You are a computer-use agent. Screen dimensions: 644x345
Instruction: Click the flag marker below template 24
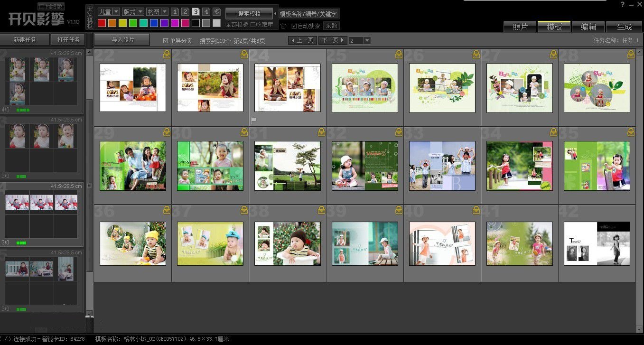click(253, 121)
